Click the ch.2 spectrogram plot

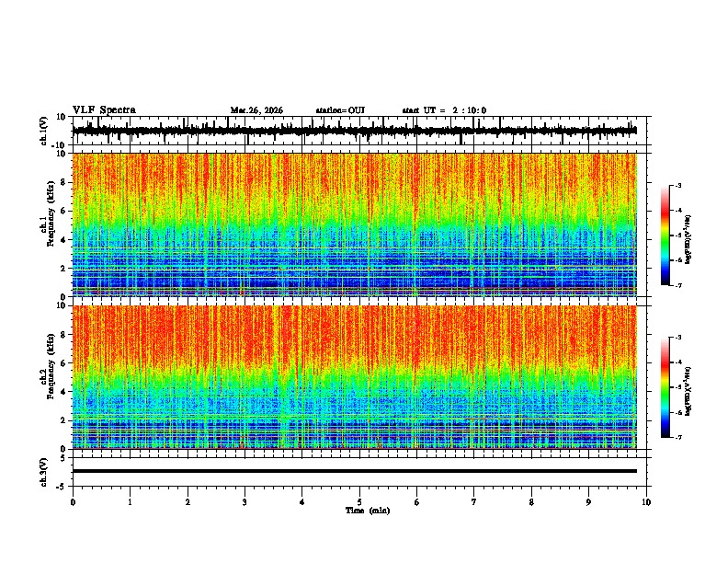[x=354, y=377]
